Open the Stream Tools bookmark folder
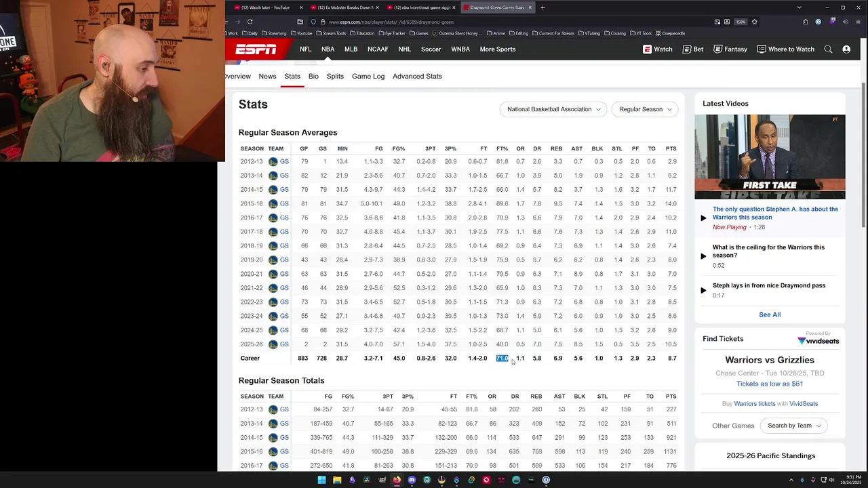Screen dimensions: 868x488 click(330, 33)
